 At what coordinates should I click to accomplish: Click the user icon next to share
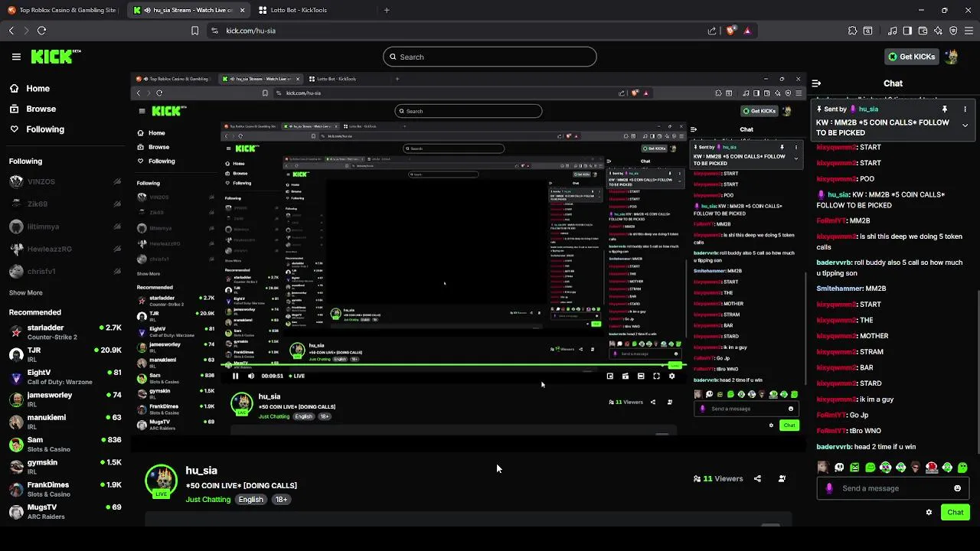pyautogui.click(x=782, y=478)
